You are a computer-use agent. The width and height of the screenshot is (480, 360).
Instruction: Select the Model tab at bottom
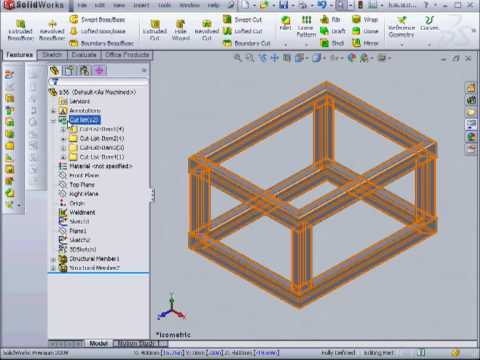tap(98, 343)
